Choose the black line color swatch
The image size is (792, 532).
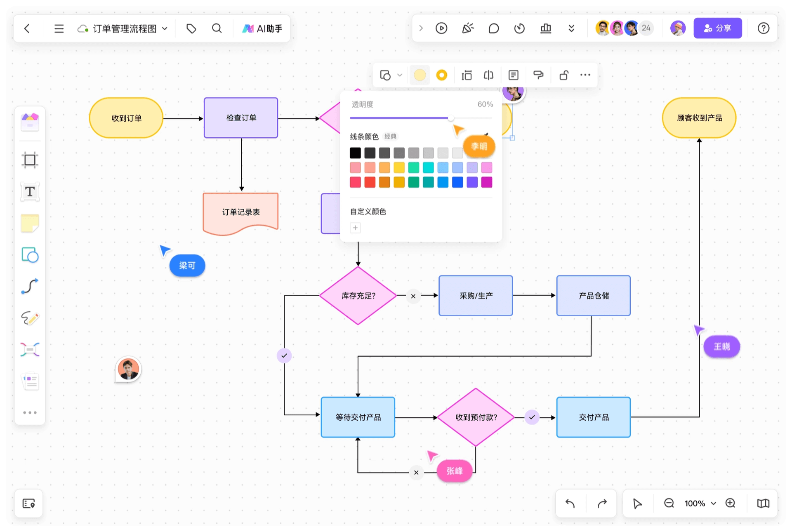(355, 153)
